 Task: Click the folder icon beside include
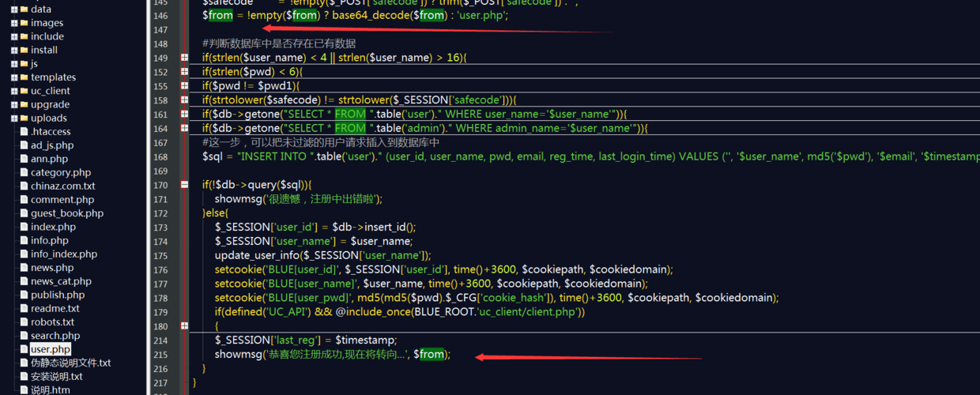click(24, 36)
